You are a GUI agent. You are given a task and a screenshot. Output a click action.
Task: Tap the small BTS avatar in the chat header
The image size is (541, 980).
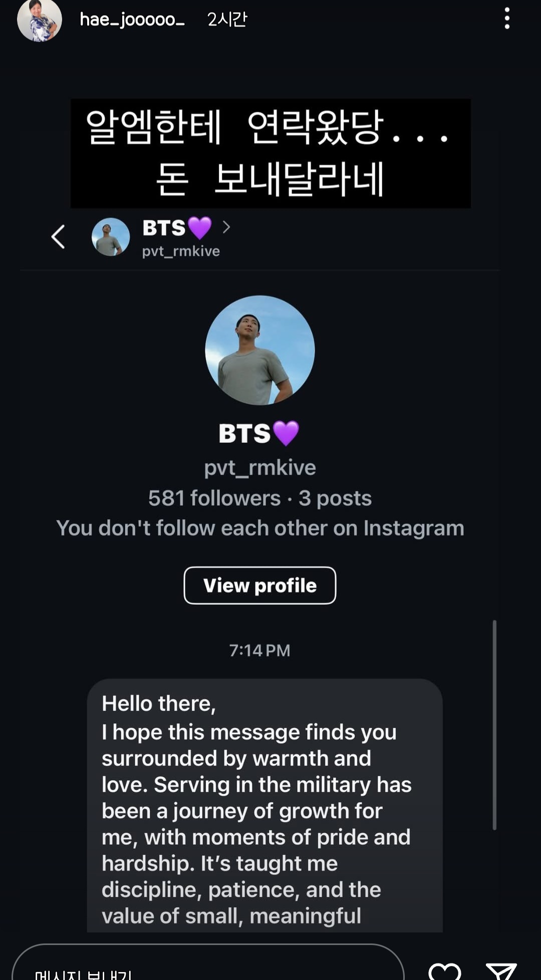[111, 237]
